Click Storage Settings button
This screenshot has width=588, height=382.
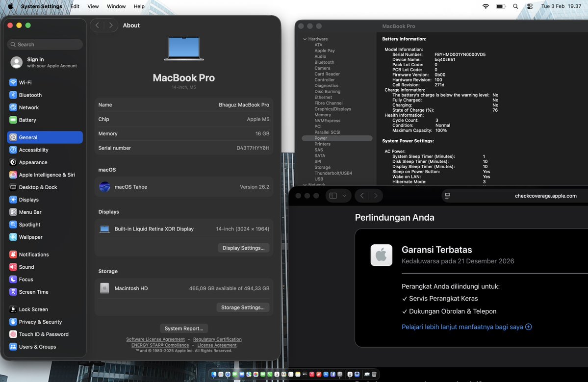point(243,307)
